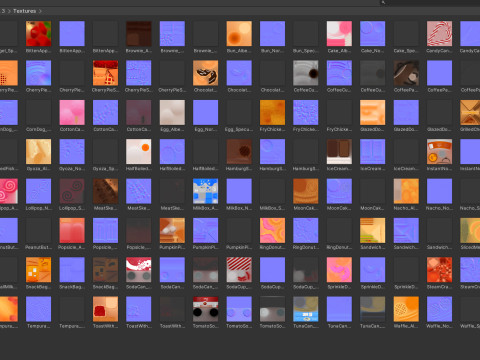Select the MilkBox_N normal map thumbnail
The image size is (480, 360).
tap(239, 191)
